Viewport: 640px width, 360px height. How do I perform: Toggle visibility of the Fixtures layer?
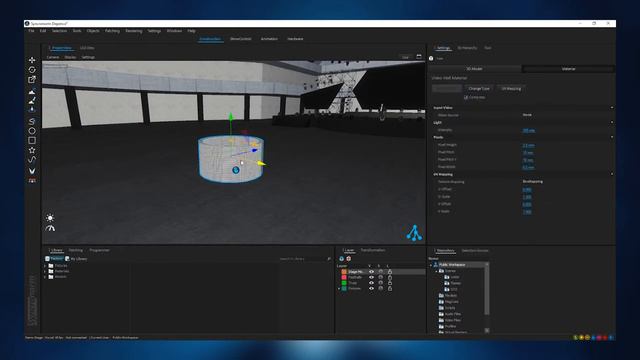coord(371,289)
